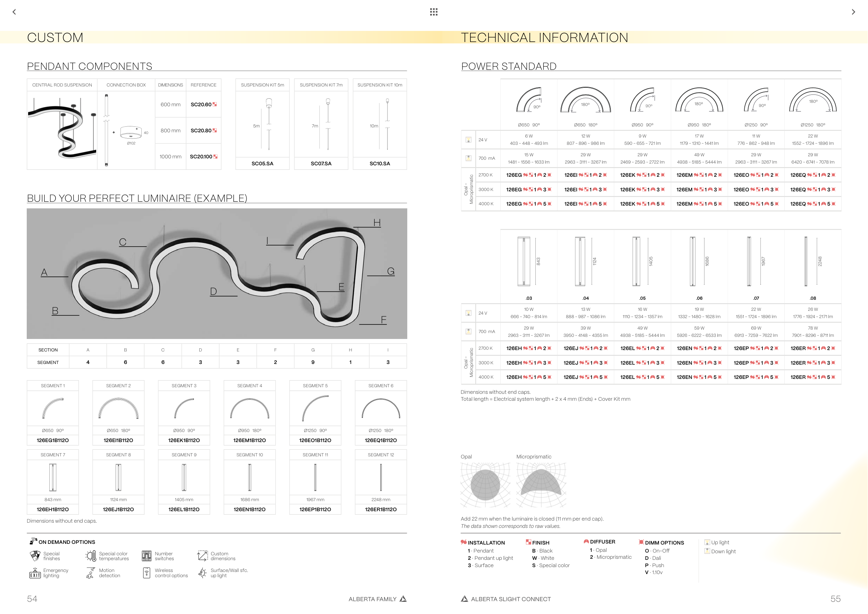Click the Motion detection icon

tap(90, 573)
